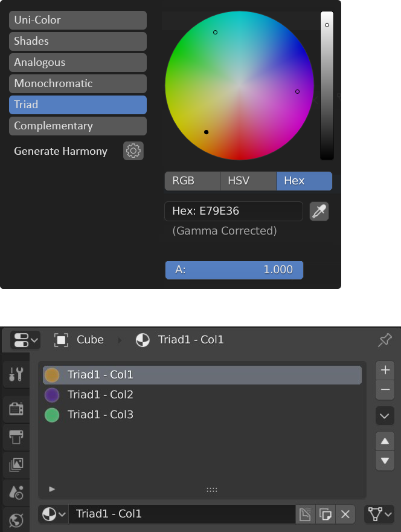Open the View Layer properties tab

click(16, 464)
